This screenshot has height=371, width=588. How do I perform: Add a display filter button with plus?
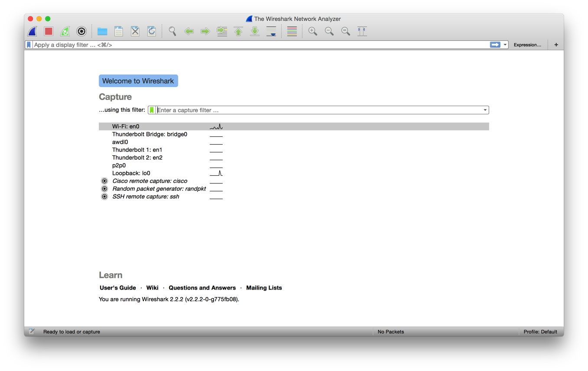pyautogui.click(x=556, y=45)
